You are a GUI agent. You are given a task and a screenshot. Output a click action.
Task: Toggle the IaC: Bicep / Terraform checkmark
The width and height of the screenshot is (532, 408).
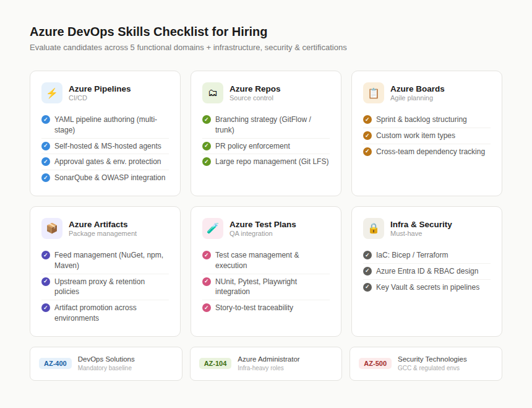(x=367, y=255)
